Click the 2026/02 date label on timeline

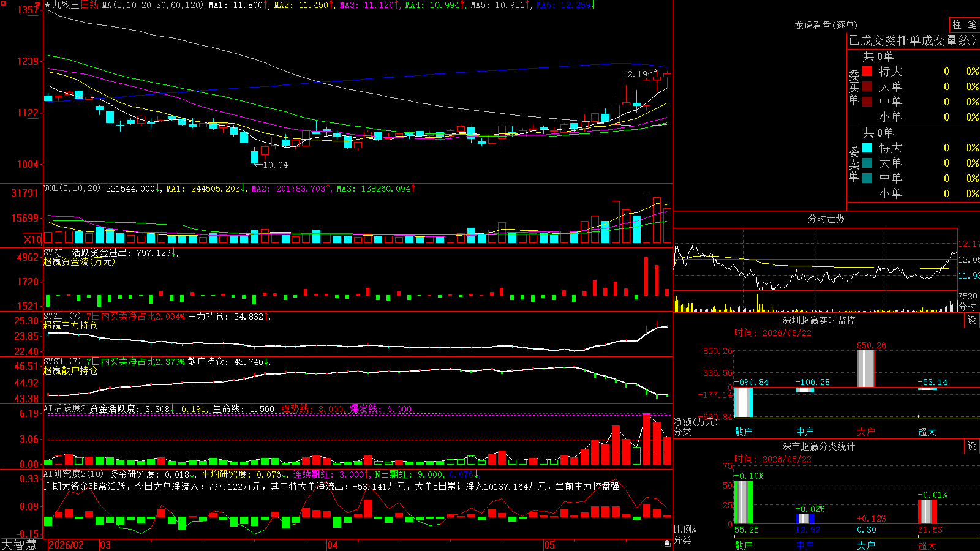click(66, 545)
